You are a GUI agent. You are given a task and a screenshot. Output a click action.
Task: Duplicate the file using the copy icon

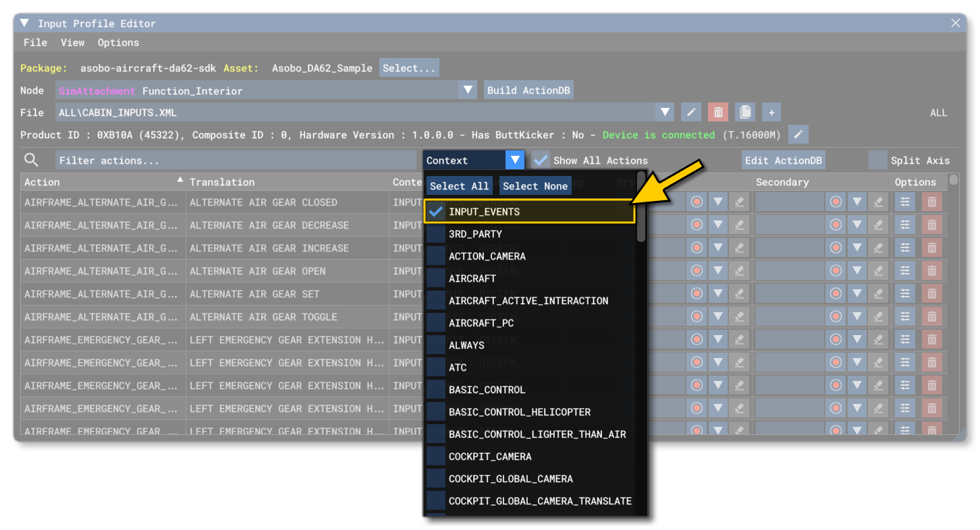click(x=744, y=111)
